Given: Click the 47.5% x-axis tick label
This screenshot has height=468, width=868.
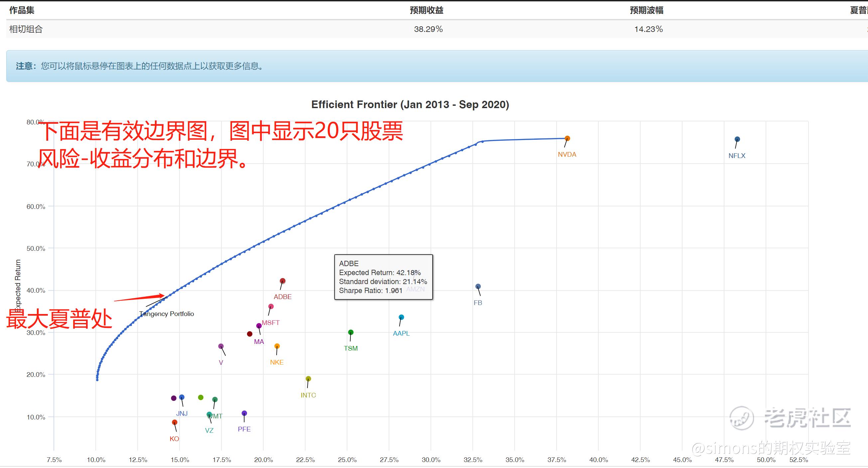Looking at the screenshot, I should point(724,460).
